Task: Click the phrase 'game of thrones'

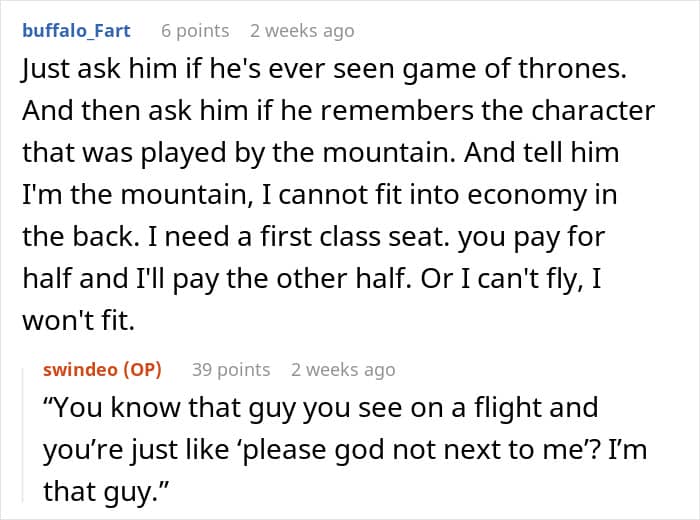Action: (x=514, y=69)
